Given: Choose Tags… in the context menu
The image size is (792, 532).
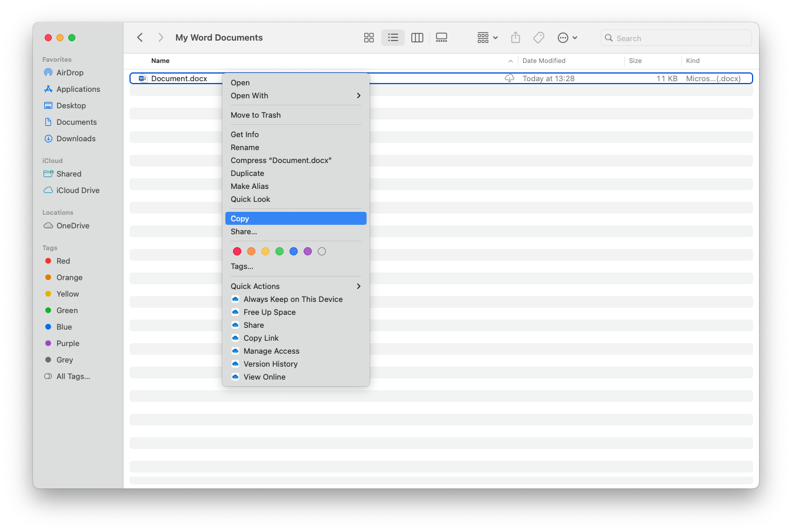Looking at the screenshot, I should (296, 266).
